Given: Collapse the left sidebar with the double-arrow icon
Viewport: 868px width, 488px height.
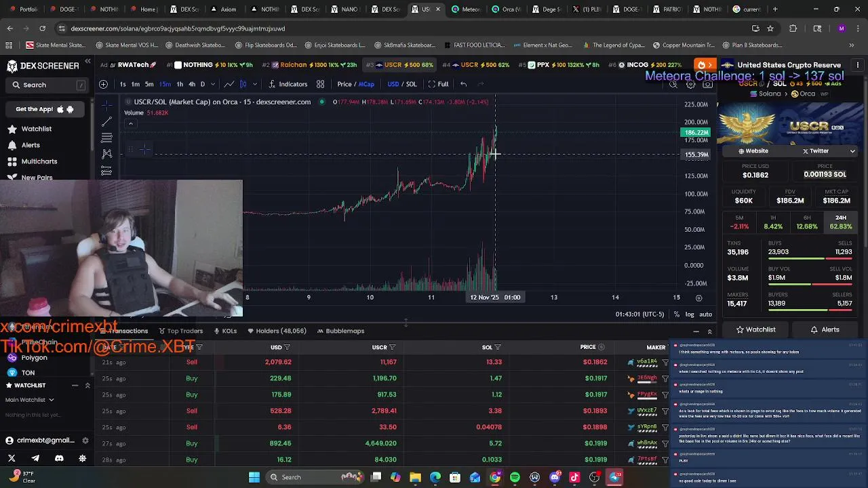Looking at the screenshot, I should tap(87, 62).
